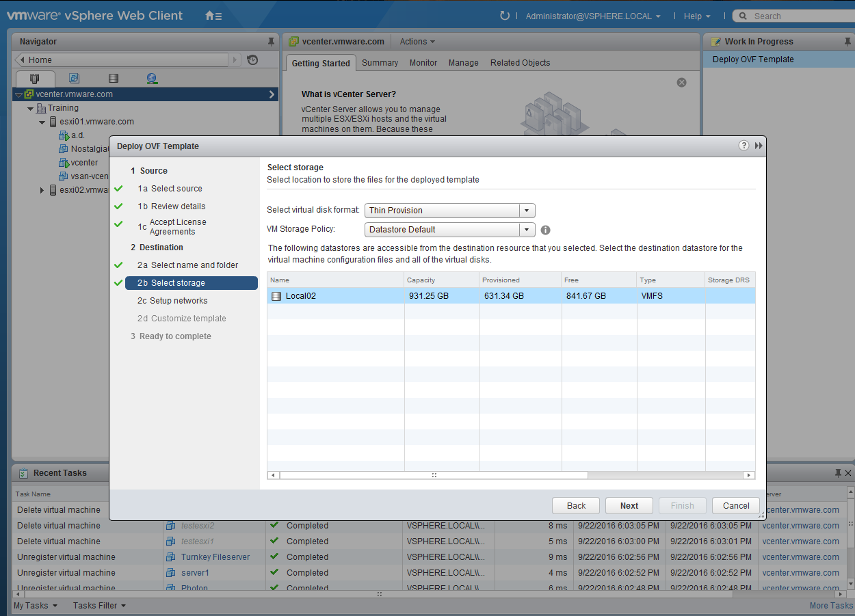Select the a.d. virtual machine in the tree
Viewport: 855px width, 616px height.
coord(78,135)
